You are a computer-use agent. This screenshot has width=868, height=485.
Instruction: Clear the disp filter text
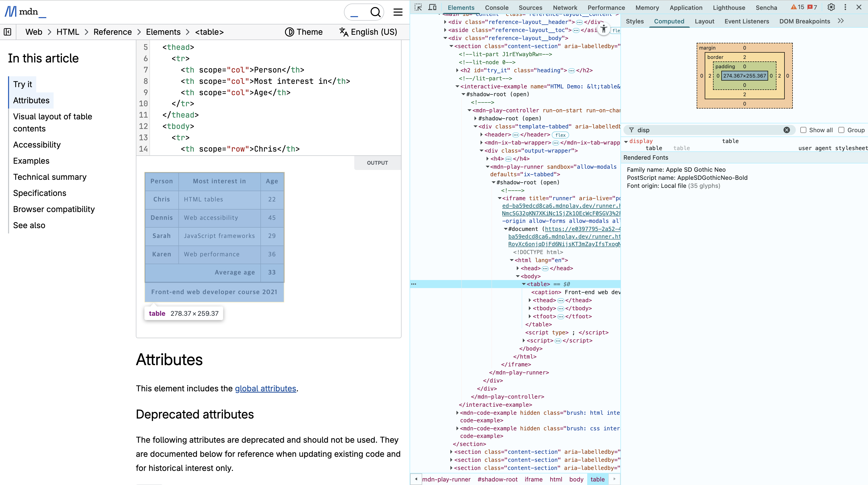[x=786, y=130]
